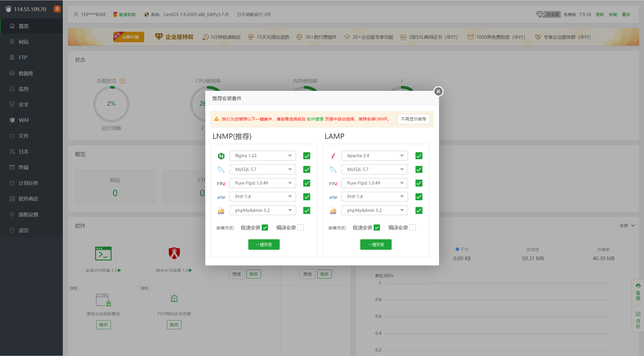Click 不再显示推荐 button
644x356 pixels.
tap(413, 119)
